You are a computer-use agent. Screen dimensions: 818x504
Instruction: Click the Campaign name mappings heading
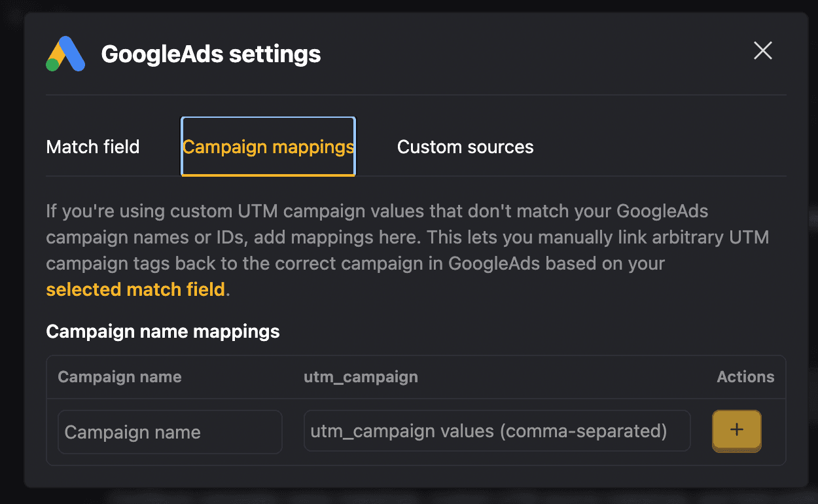click(x=162, y=331)
